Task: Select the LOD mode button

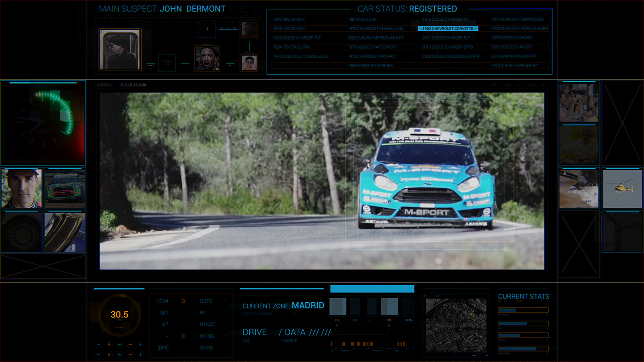Action: tap(389, 320)
